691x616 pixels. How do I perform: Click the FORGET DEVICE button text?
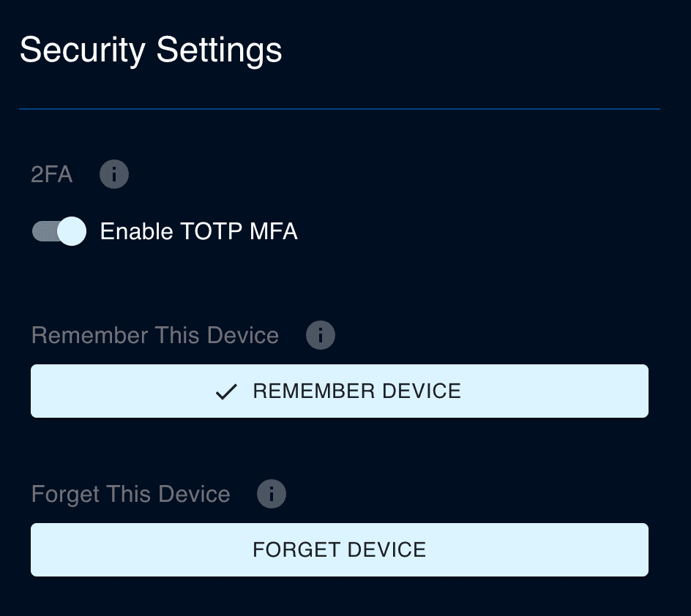point(339,549)
